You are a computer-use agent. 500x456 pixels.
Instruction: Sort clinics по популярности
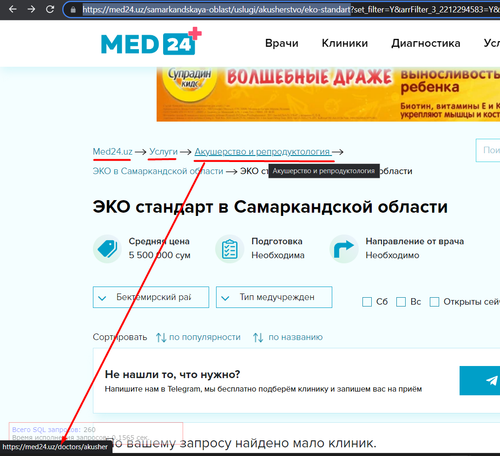[x=205, y=337]
